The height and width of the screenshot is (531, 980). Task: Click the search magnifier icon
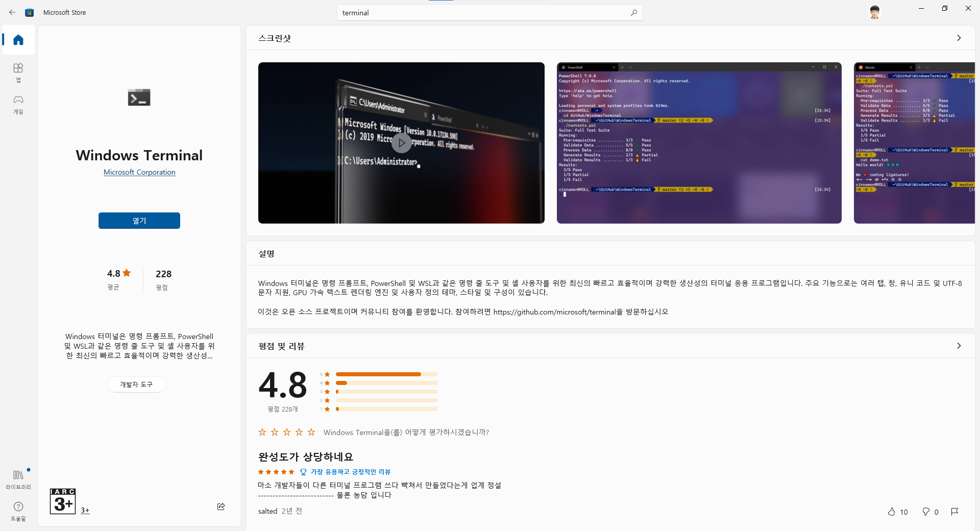(634, 13)
